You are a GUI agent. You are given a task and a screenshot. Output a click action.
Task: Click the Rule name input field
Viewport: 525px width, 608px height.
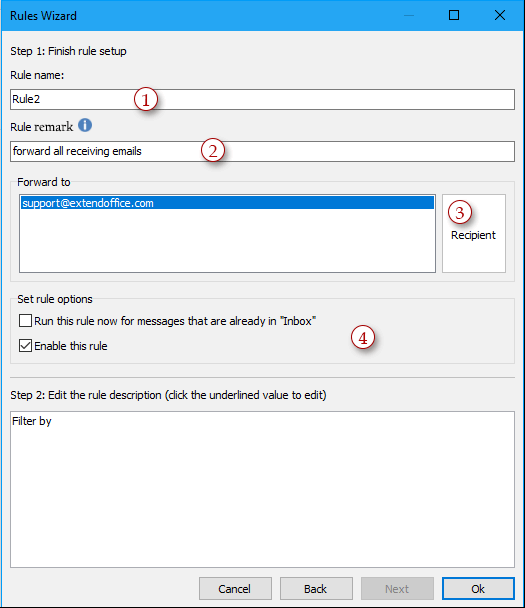pyautogui.click(x=262, y=99)
